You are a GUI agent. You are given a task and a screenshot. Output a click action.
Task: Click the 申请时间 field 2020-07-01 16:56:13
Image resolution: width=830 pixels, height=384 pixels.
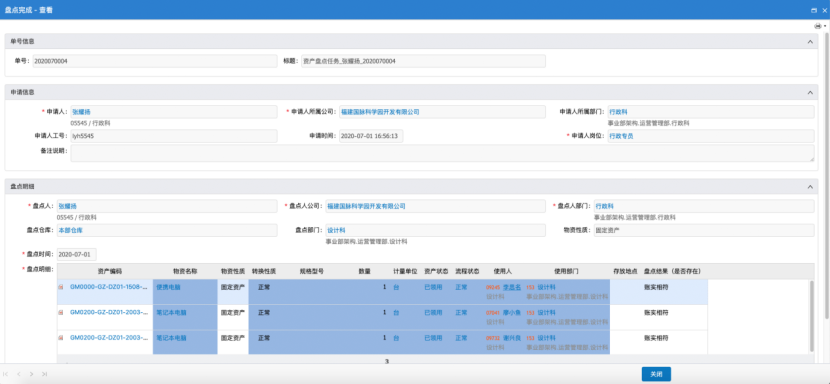pos(371,136)
